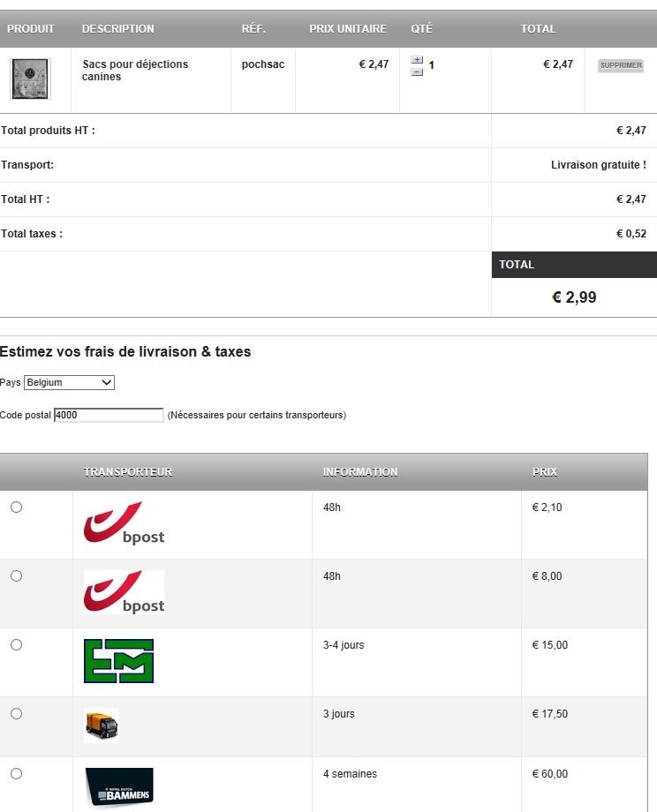
Task: Open the Sacs pour déjections canines link
Action: coord(135,71)
